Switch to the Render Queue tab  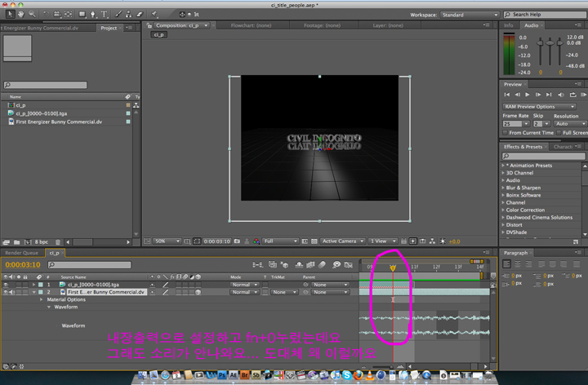(x=21, y=253)
